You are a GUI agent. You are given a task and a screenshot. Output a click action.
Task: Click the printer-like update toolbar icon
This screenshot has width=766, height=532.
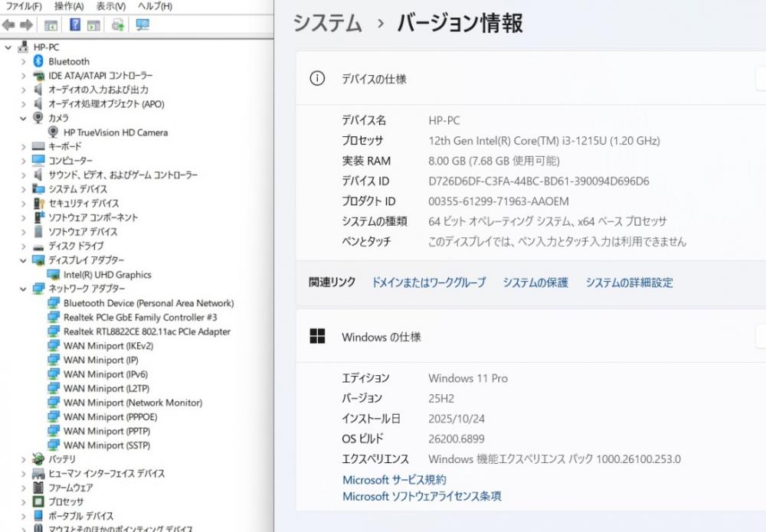click(118, 24)
